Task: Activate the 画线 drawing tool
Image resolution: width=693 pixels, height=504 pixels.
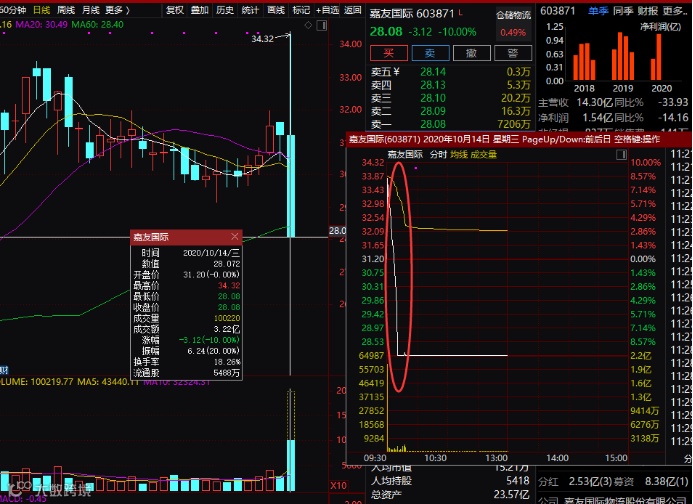Action: 276,10
